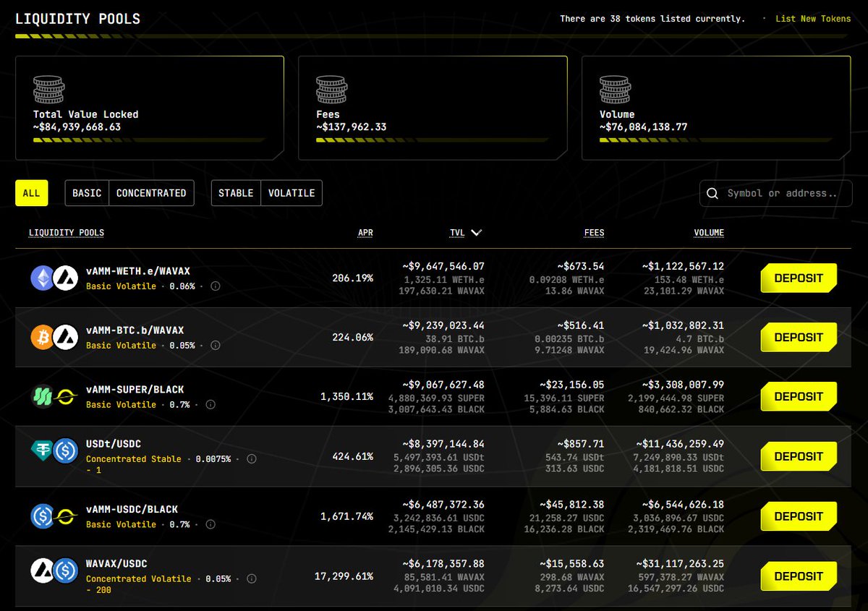
Task: Click the Volume coins icon
Action: [615, 90]
